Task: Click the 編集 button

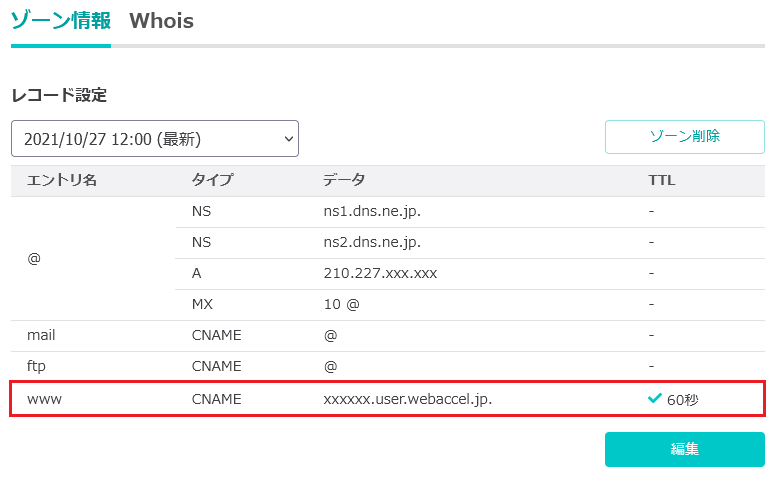Action: point(685,449)
